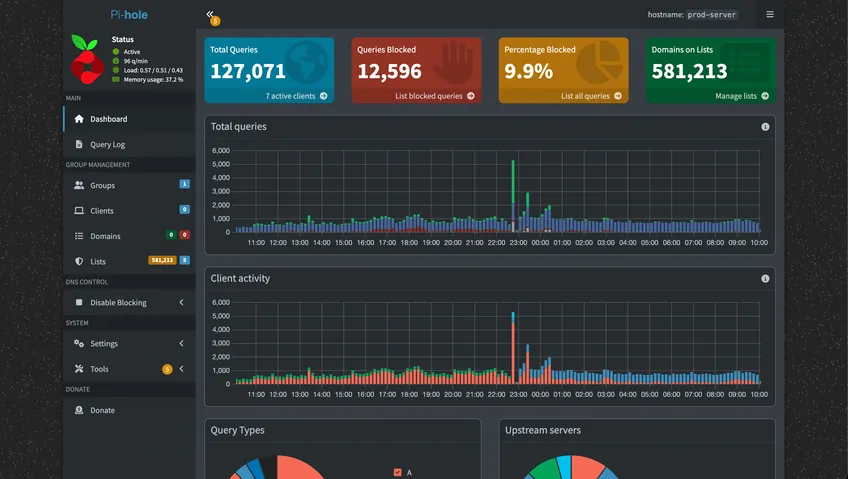The height and width of the screenshot is (479, 848).
Task: Click the blue 5 badge beside Lists
Action: [x=184, y=260]
